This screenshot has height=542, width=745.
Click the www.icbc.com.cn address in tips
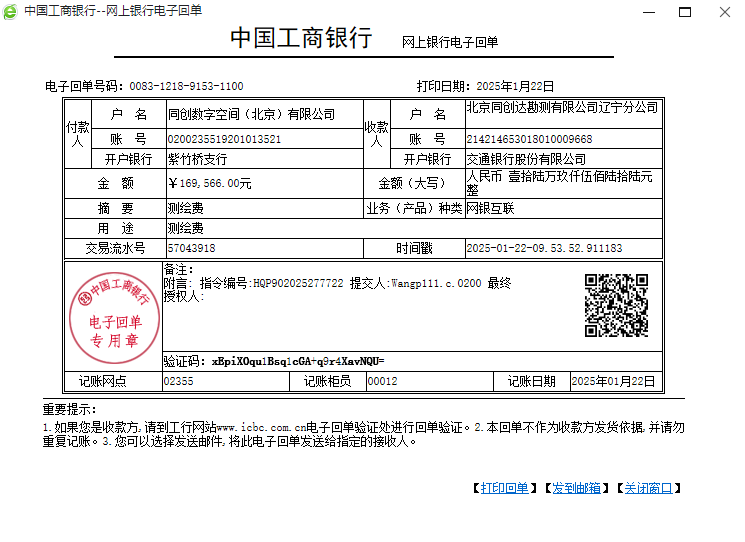pos(261,427)
